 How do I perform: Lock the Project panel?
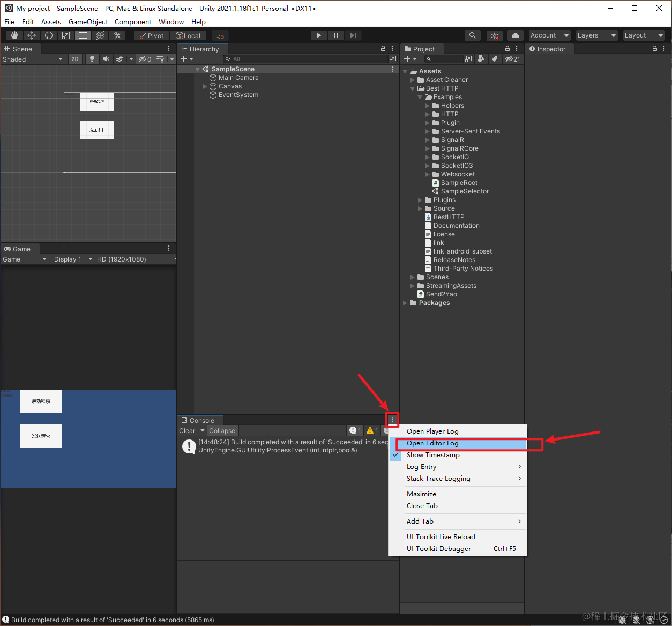click(x=507, y=48)
